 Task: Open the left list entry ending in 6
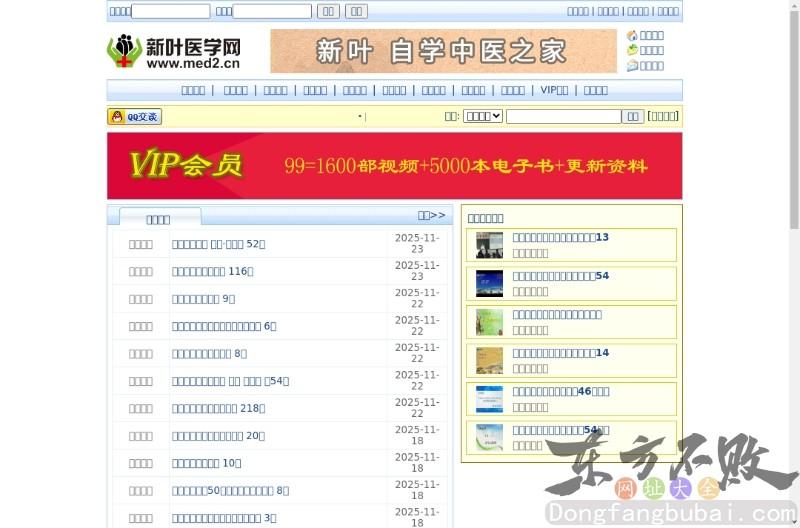pyautogui.click(x=224, y=326)
